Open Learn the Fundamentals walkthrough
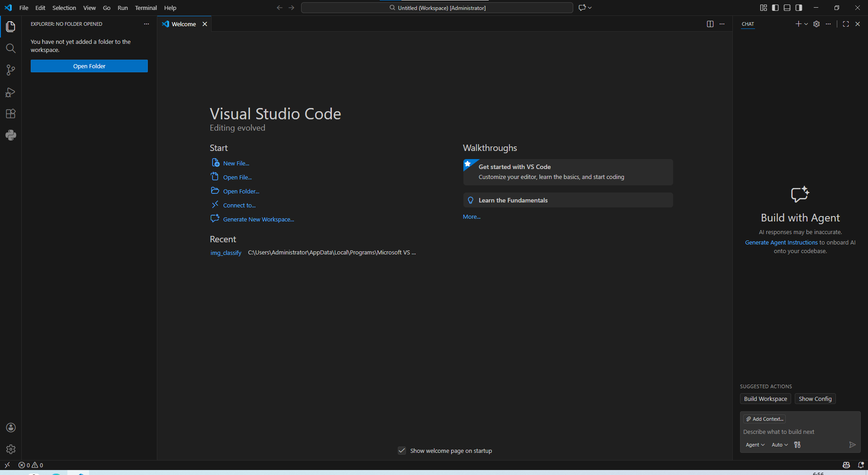This screenshot has height=475, width=868. pyautogui.click(x=568, y=200)
